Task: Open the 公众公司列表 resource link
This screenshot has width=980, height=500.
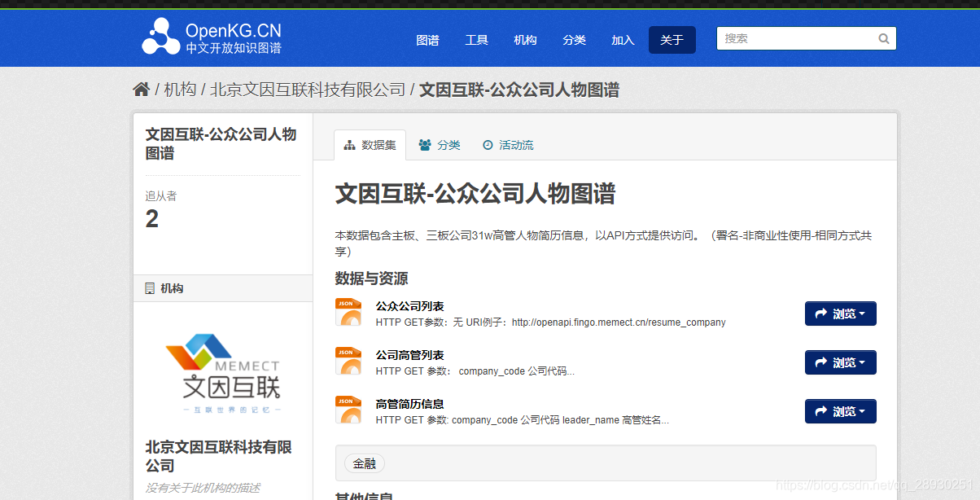Action: (x=409, y=306)
